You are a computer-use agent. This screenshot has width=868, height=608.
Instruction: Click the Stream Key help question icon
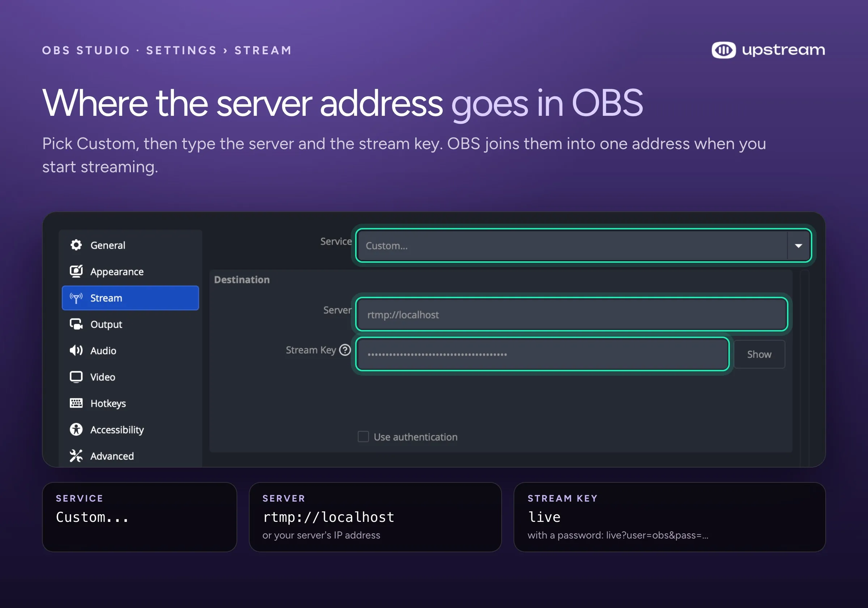coord(345,350)
